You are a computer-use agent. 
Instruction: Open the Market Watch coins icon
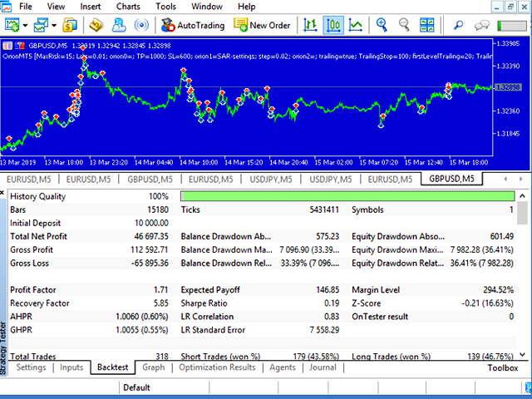pos(70,25)
